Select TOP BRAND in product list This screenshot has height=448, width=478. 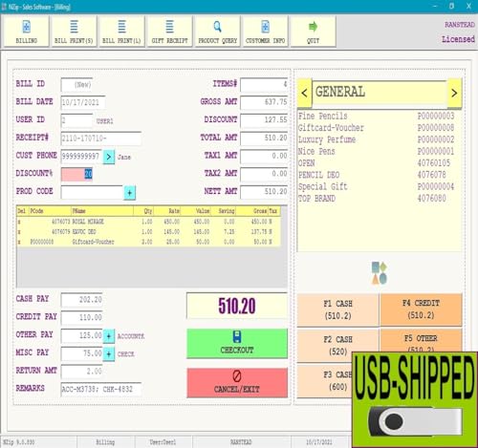(x=380, y=199)
